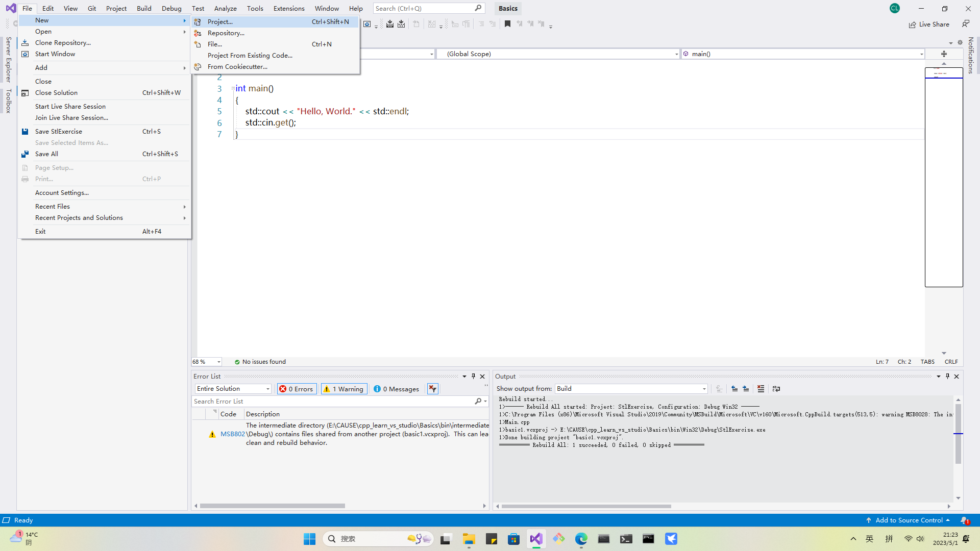Click the Repository icon in New submenu

click(x=198, y=33)
